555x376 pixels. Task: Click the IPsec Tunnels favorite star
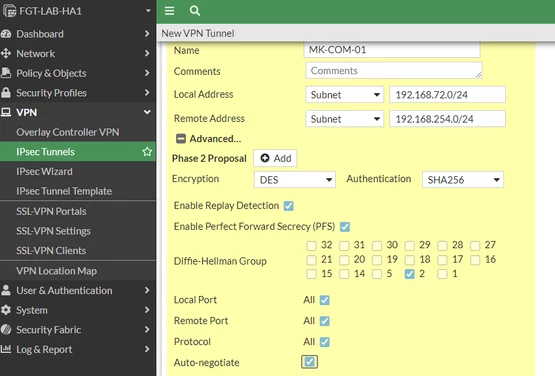point(147,152)
